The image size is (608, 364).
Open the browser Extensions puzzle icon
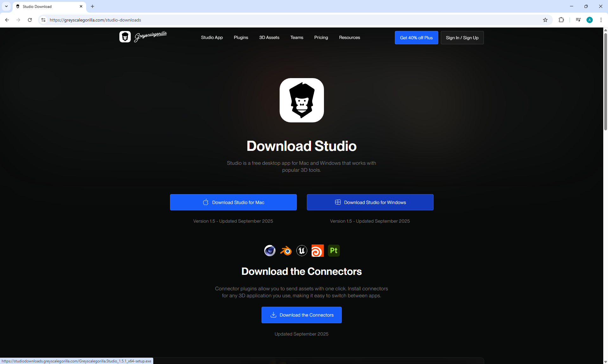(561, 20)
